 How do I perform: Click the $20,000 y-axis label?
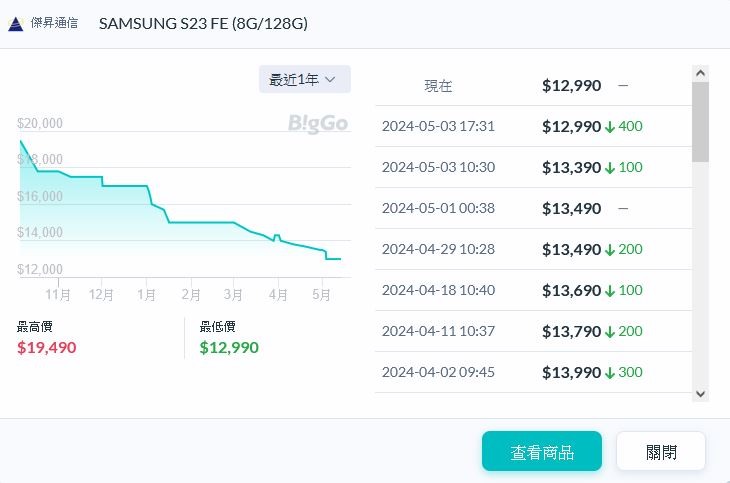click(x=40, y=123)
